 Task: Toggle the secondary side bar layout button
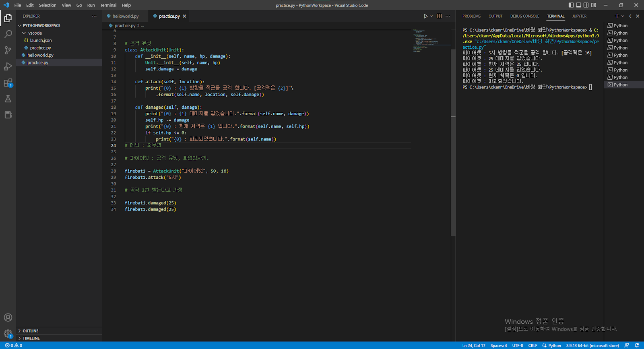click(x=586, y=5)
